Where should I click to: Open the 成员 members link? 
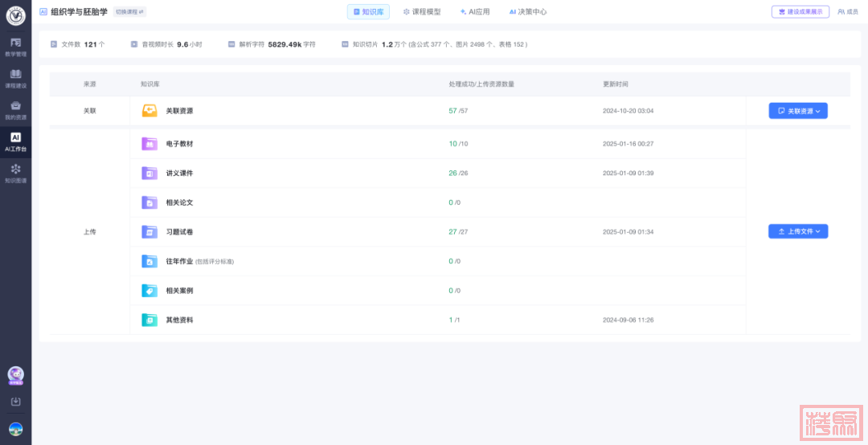847,12
